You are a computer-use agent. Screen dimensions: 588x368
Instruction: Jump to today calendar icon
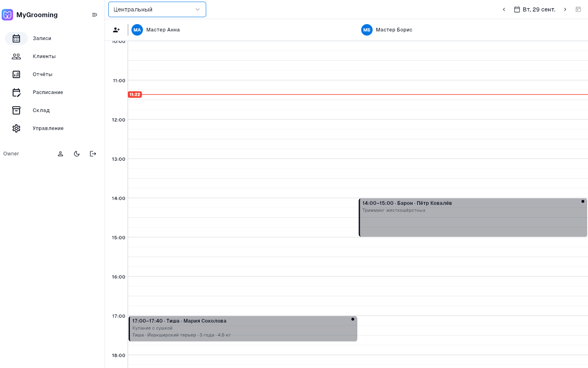[x=578, y=9]
